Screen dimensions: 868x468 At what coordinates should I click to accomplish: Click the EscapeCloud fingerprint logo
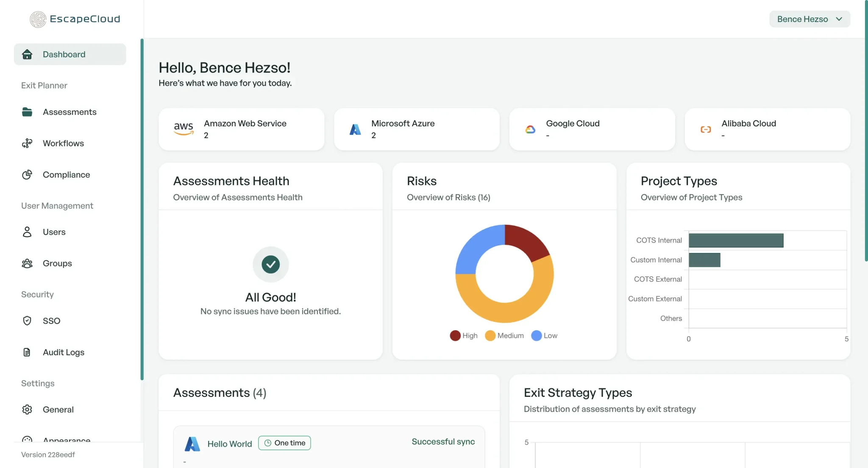pos(38,19)
